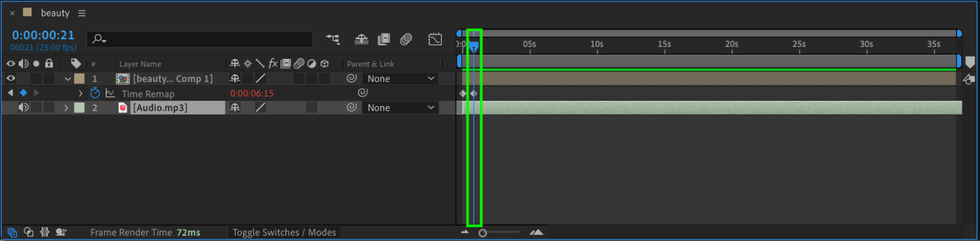Enable motion blur for the composition

[406, 39]
